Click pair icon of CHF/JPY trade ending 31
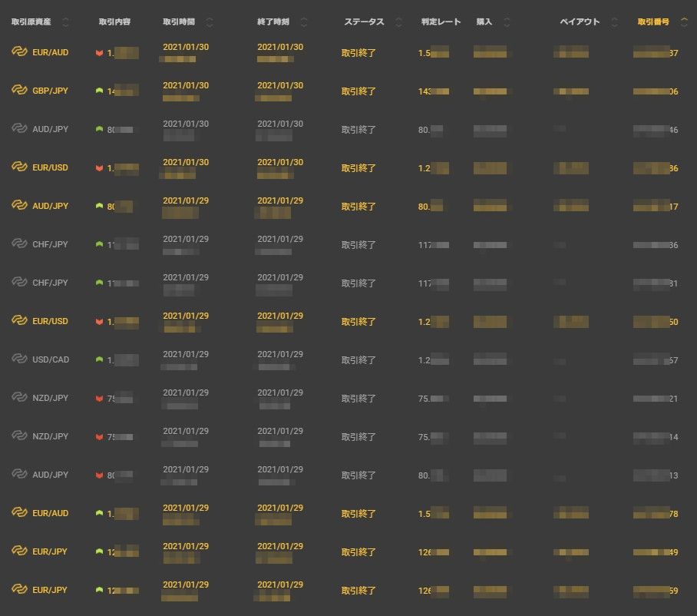 19,283
